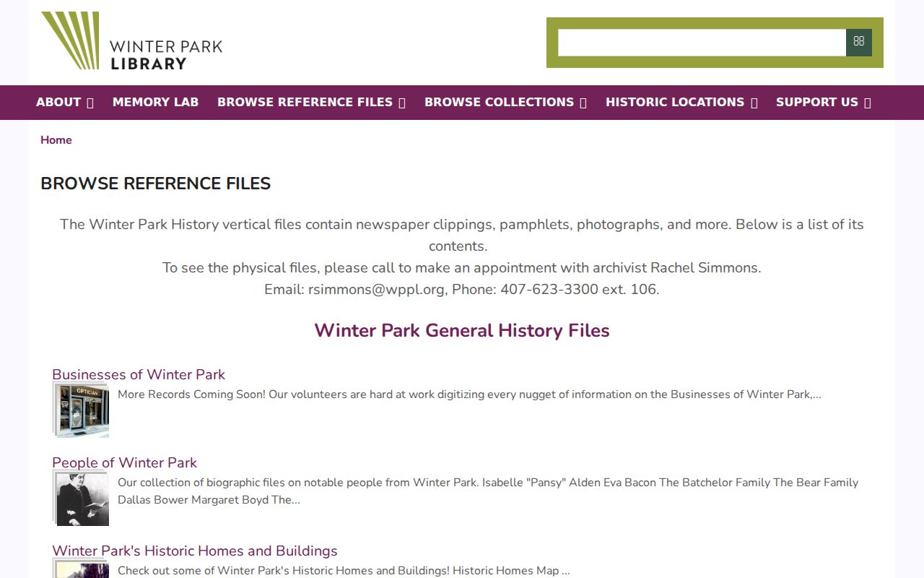Open the Historic Locations menu label
This screenshot has height=578, width=924.
(675, 102)
